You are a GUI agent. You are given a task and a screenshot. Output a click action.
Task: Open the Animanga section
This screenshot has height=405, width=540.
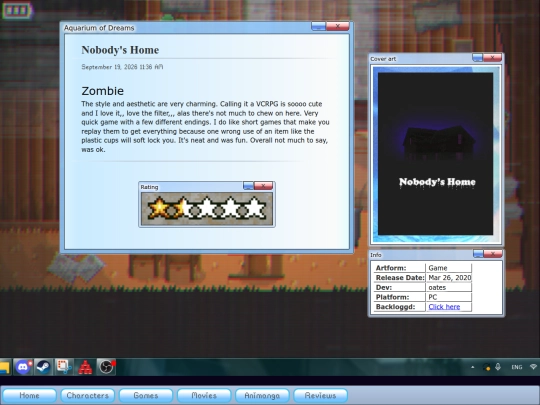point(262,396)
